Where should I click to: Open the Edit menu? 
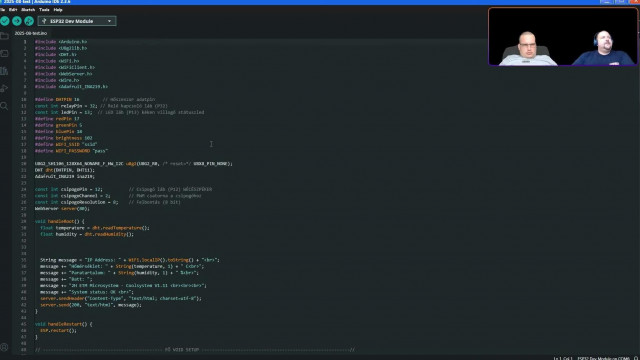[13, 9]
